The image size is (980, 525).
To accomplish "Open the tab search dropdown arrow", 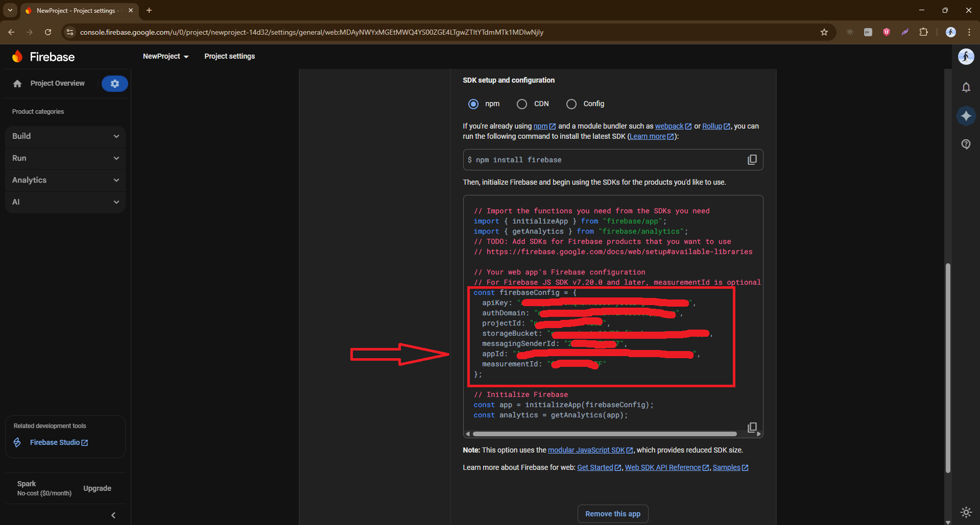I will pos(10,10).
